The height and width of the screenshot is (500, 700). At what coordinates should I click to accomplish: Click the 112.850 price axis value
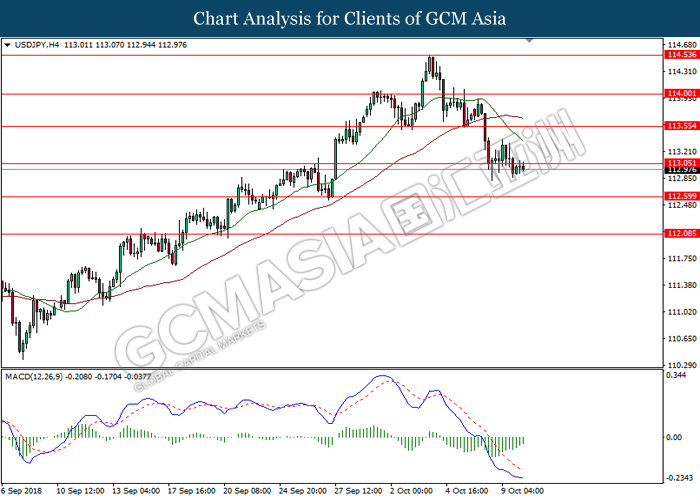682,179
